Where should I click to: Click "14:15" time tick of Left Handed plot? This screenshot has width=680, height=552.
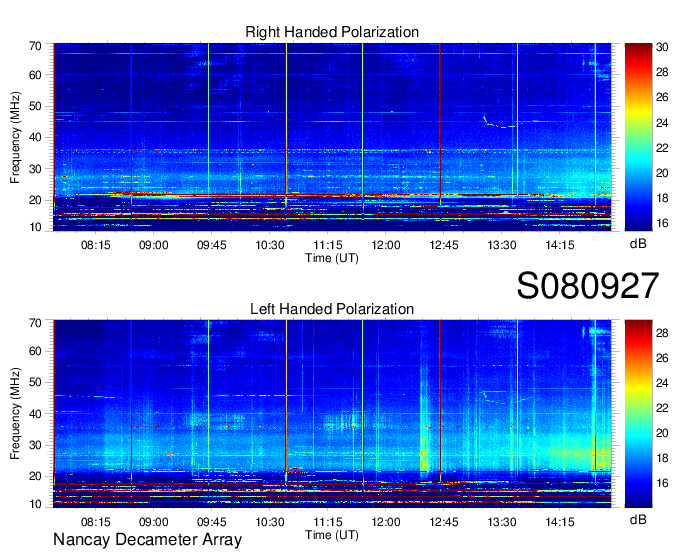(560, 522)
